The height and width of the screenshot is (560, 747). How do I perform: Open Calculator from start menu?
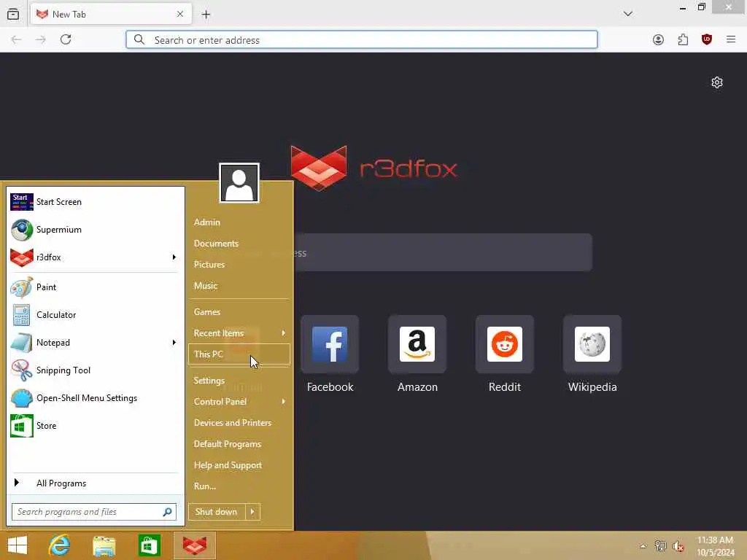click(95, 315)
